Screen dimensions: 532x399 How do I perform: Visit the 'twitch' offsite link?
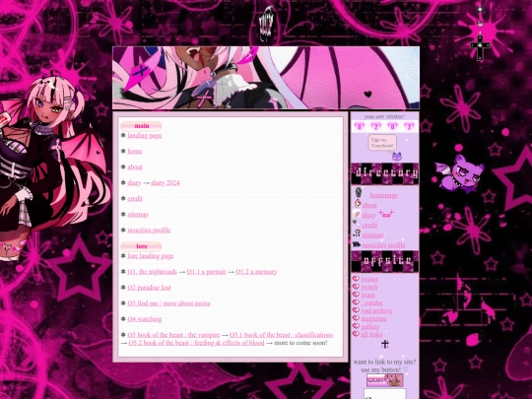pyautogui.click(x=369, y=288)
